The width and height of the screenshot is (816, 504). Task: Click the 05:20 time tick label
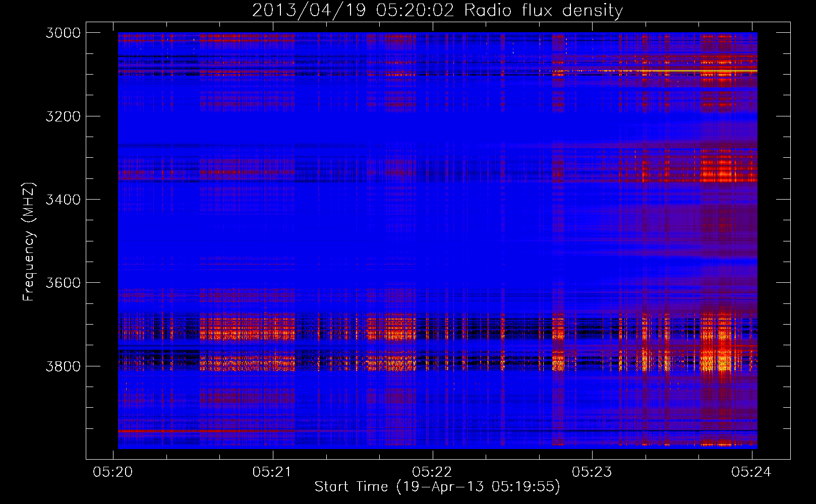point(113,472)
